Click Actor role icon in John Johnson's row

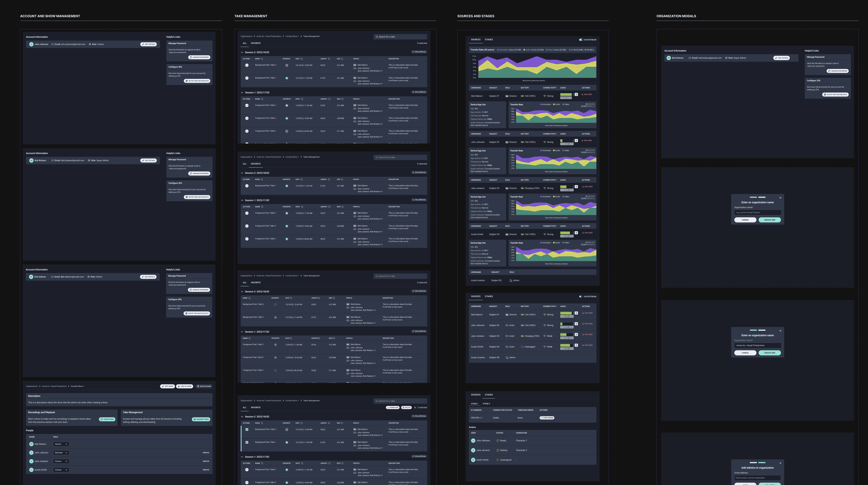pos(507,326)
